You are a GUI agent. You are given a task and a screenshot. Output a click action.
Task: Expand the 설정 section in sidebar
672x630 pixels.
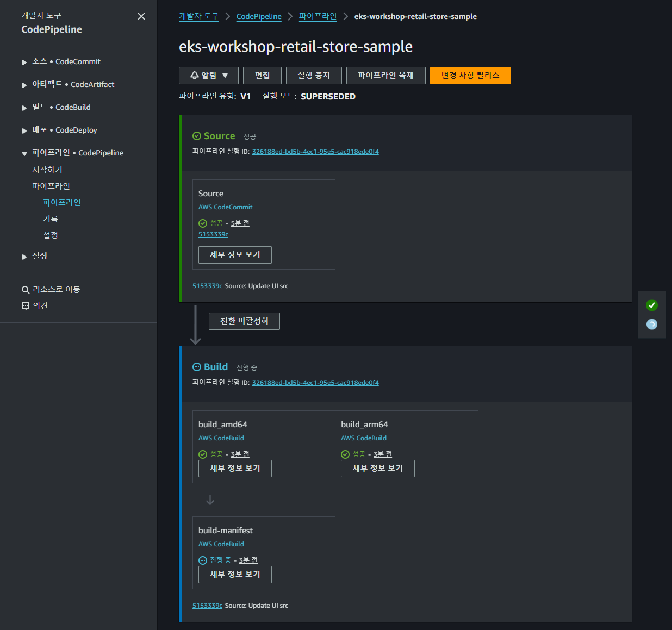coord(24,257)
